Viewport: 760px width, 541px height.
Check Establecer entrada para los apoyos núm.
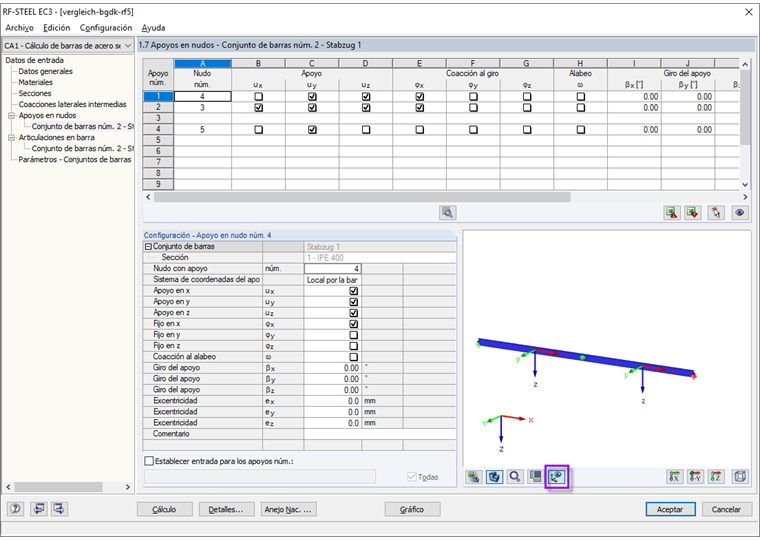[149, 461]
